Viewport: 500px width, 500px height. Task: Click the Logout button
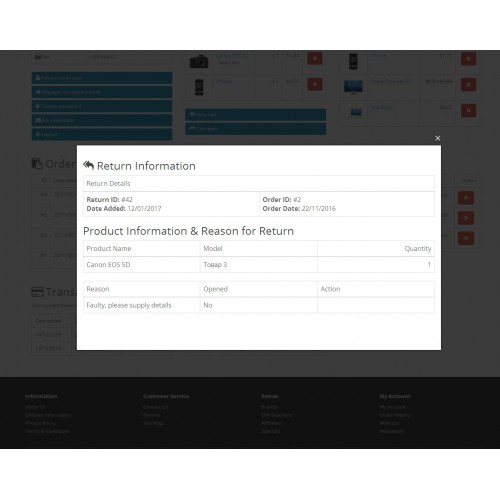pyautogui.click(x=102, y=134)
